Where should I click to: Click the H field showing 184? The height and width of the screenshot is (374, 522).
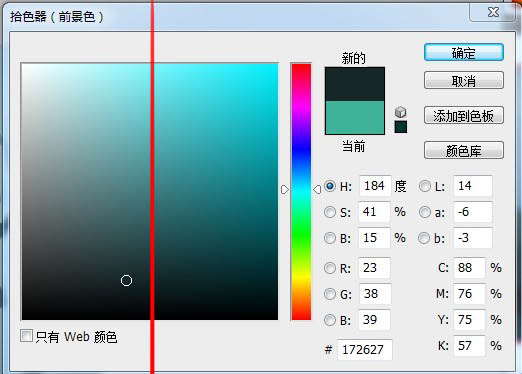(375, 186)
